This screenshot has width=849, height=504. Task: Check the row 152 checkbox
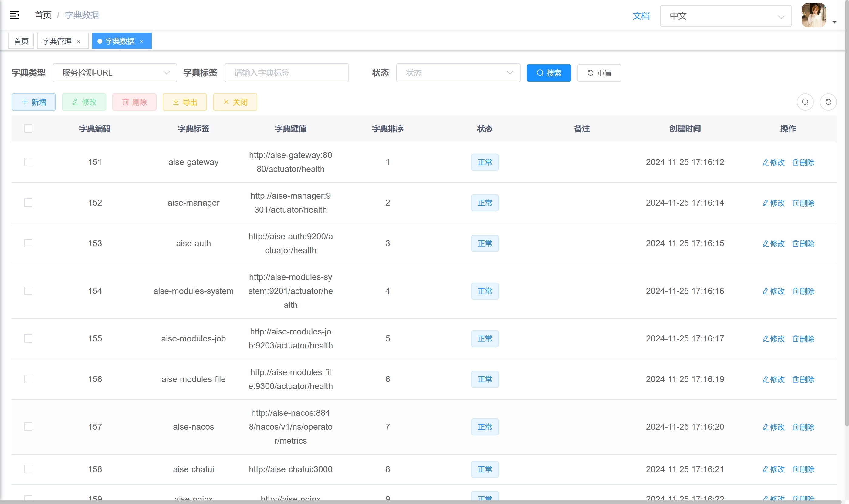pyautogui.click(x=28, y=203)
